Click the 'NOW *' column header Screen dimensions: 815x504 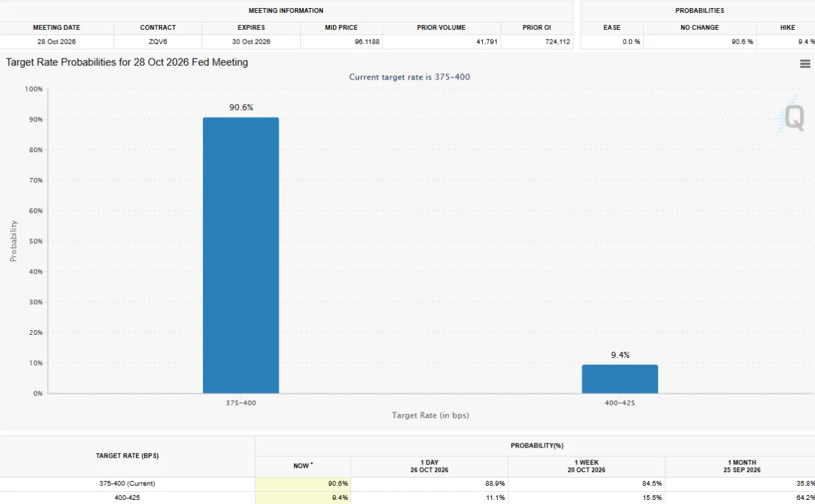303,466
